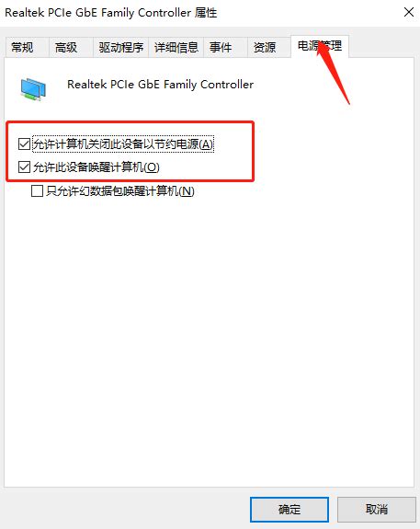Image resolution: width=420 pixels, height=529 pixels.
Task: Click the dialog title bar text
Action: [x=111, y=13]
